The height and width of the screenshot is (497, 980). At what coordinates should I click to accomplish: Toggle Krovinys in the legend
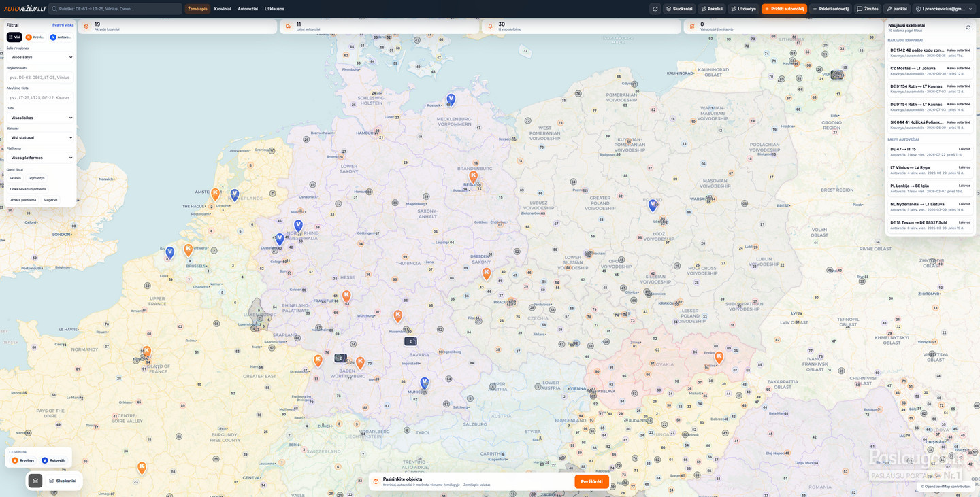coord(23,460)
